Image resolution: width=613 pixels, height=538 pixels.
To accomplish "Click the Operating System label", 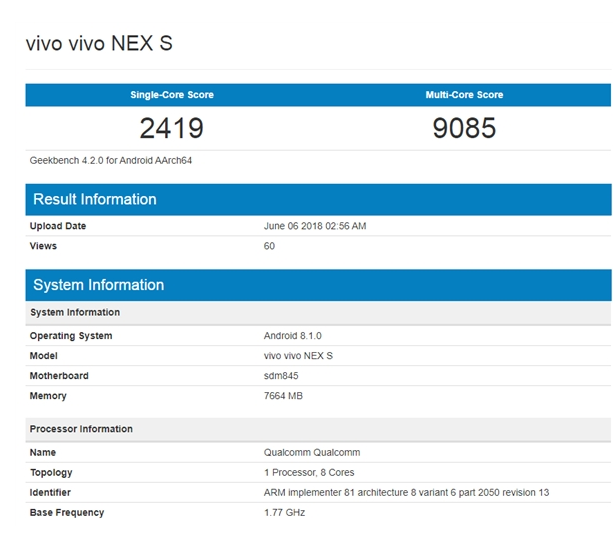I will (x=71, y=336).
